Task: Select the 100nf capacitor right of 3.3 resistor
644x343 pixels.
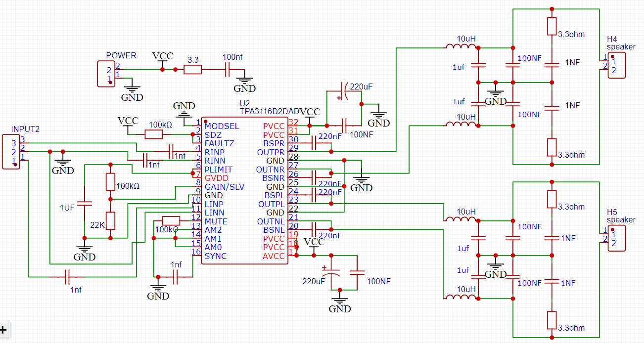Action: (228, 70)
